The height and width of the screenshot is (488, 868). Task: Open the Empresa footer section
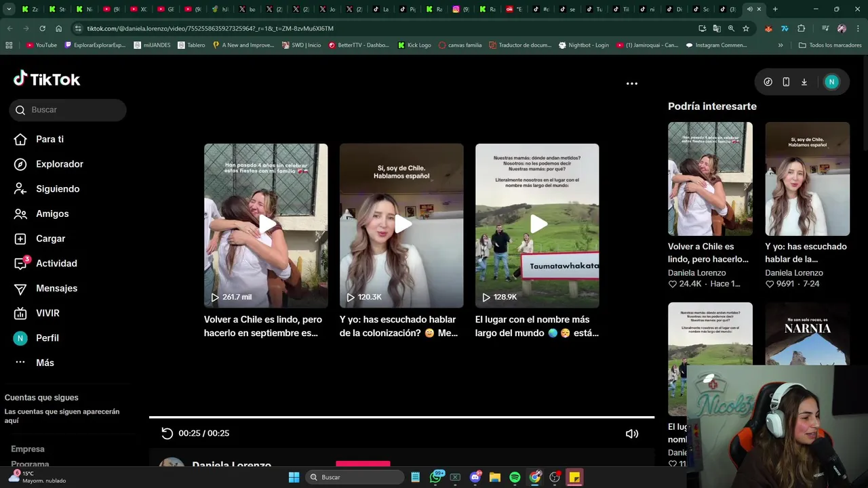(28, 449)
